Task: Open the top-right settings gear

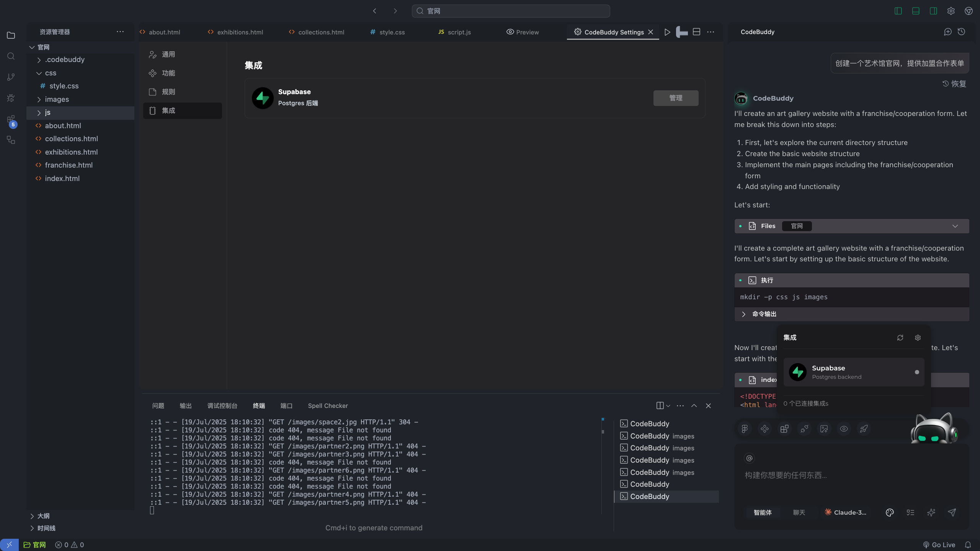Action: pos(951,11)
